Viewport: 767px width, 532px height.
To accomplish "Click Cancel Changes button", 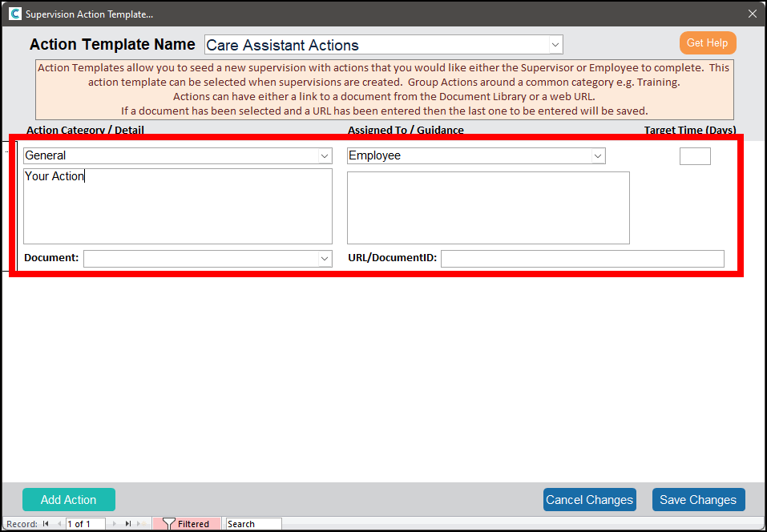I will (589, 500).
